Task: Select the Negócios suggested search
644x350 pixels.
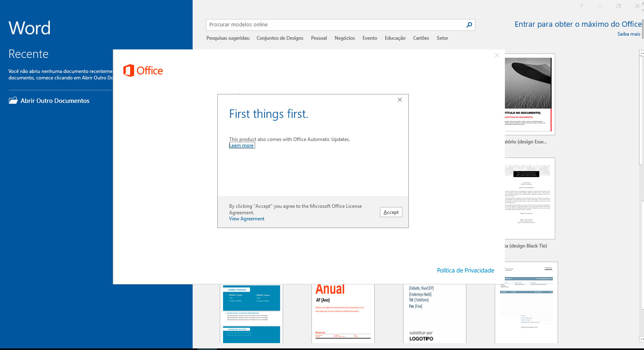Action: point(344,38)
